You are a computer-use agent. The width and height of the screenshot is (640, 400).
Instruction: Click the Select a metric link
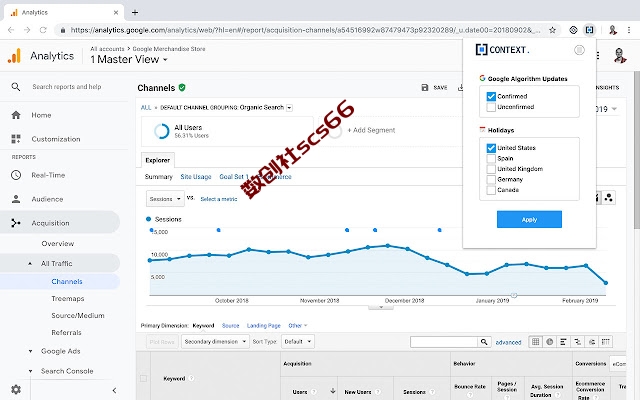point(219,199)
